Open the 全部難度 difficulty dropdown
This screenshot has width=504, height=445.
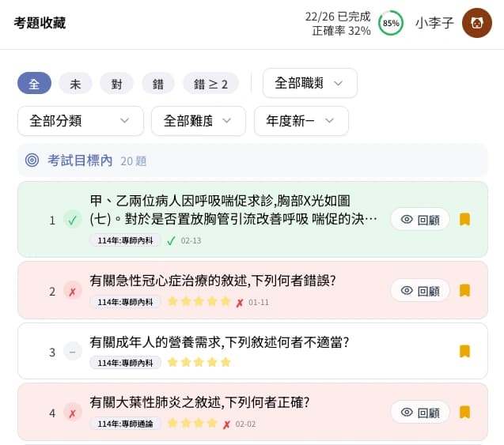(x=199, y=121)
